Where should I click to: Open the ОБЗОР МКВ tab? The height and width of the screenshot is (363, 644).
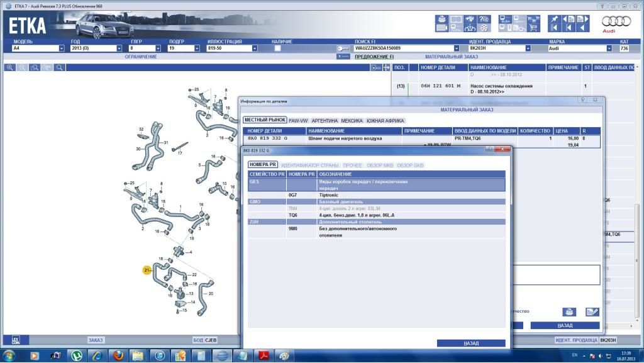click(380, 165)
